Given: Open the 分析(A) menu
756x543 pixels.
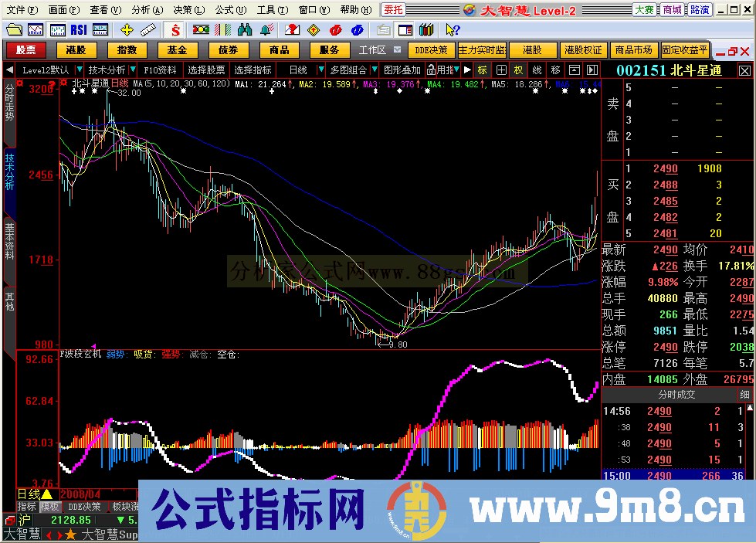Looking at the screenshot, I should point(147,9).
